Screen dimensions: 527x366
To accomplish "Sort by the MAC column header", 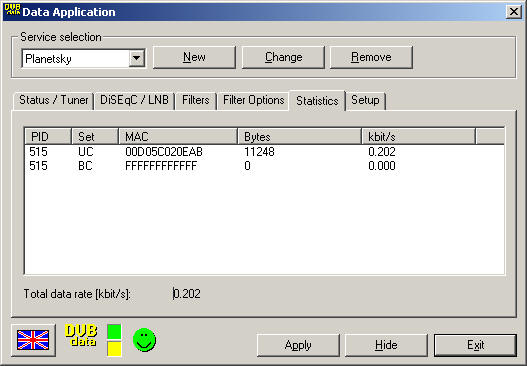I will click(x=178, y=136).
